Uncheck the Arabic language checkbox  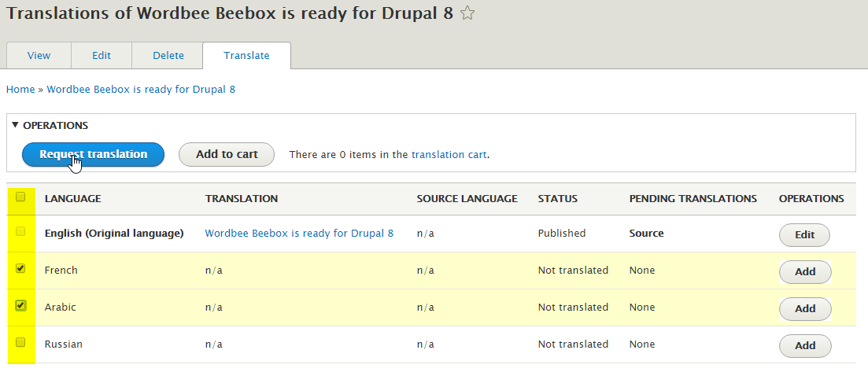click(x=20, y=306)
